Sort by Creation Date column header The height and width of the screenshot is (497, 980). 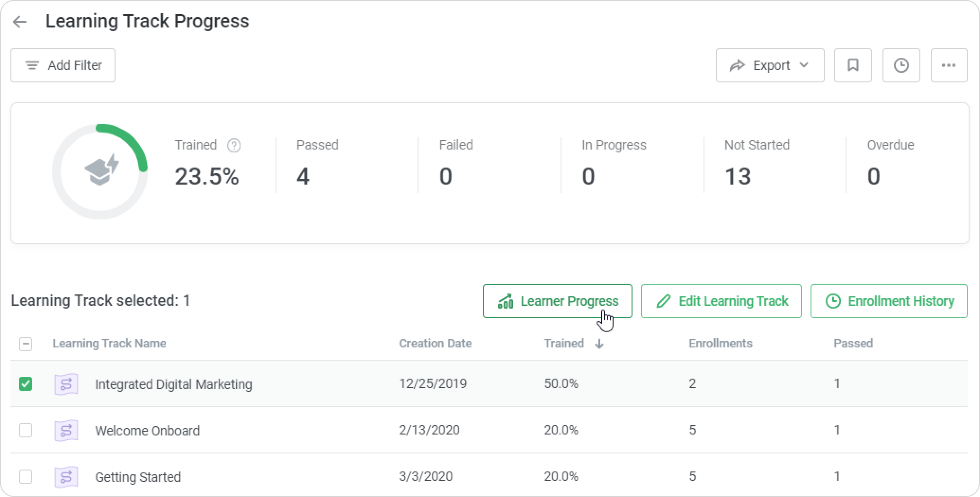[435, 344]
